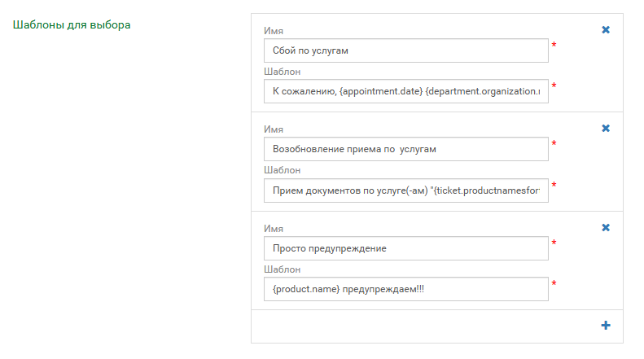The width and height of the screenshot is (644, 359).
Task: Focus the template field starting "К сожалению"
Action: 405,91
